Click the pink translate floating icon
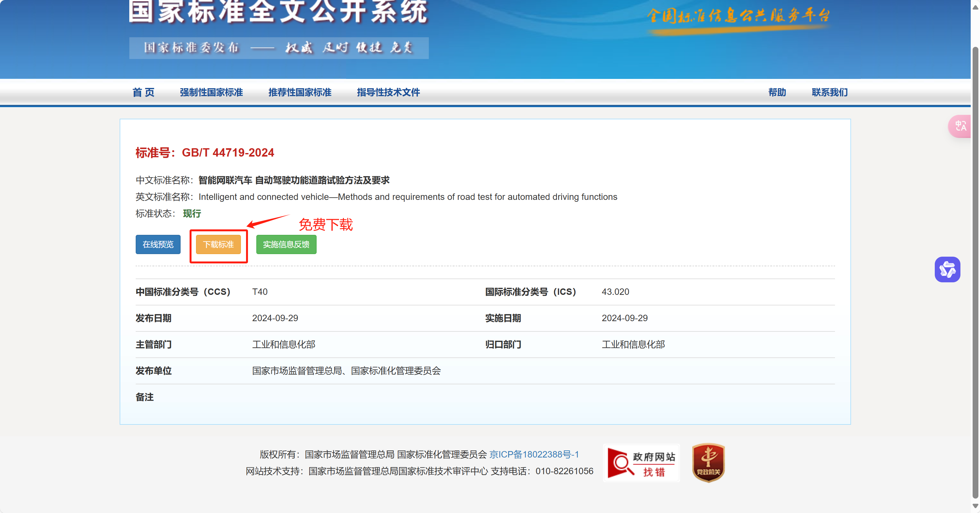The height and width of the screenshot is (513, 980). [960, 126]
